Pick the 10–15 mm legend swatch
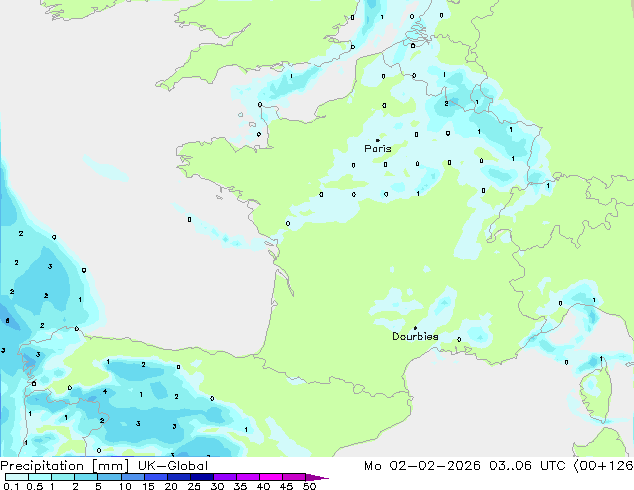634x490 pixels. (132, 477)
